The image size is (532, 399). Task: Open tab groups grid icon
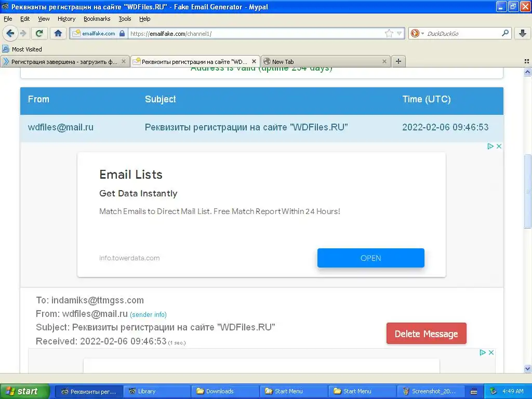[527, 61]
